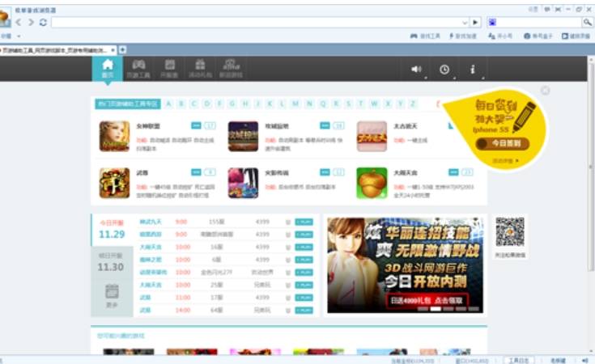Click PLAY for the 155服 row
Image resolution: width=595 pixels, height=364 pixels.
[x=304, y=222]
